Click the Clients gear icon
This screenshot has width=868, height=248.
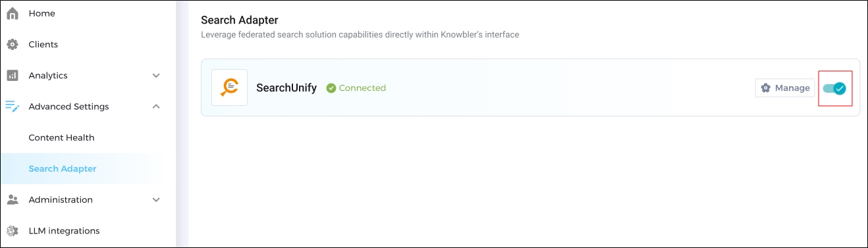click(13, 45)
